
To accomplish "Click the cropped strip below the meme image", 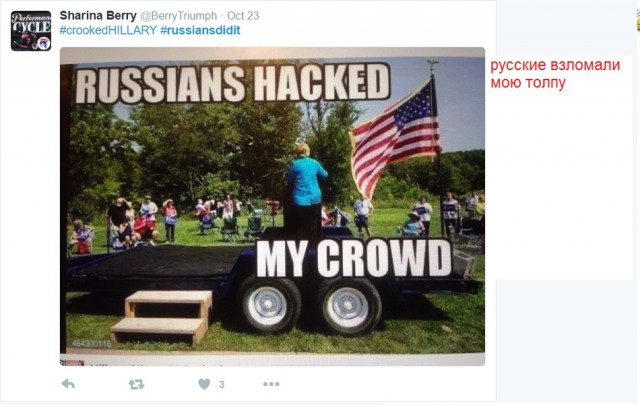I will click(272, 361).
